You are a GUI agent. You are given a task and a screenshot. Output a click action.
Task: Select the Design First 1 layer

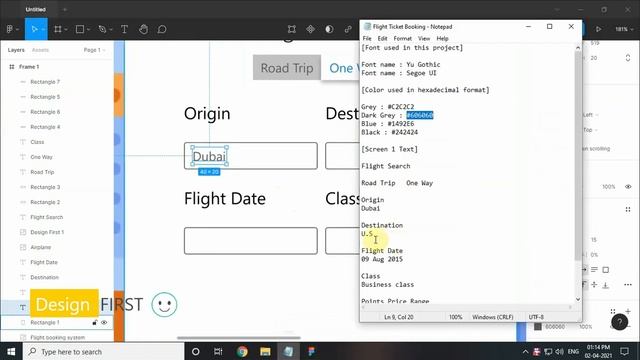[47, 232]
